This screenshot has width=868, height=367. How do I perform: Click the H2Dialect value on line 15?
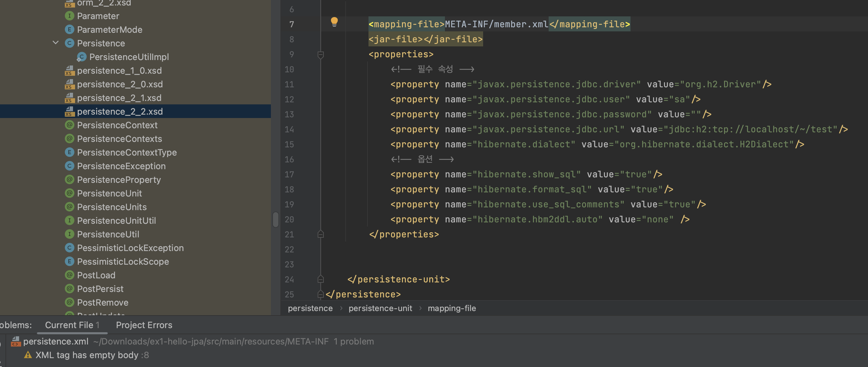(704, 144)
